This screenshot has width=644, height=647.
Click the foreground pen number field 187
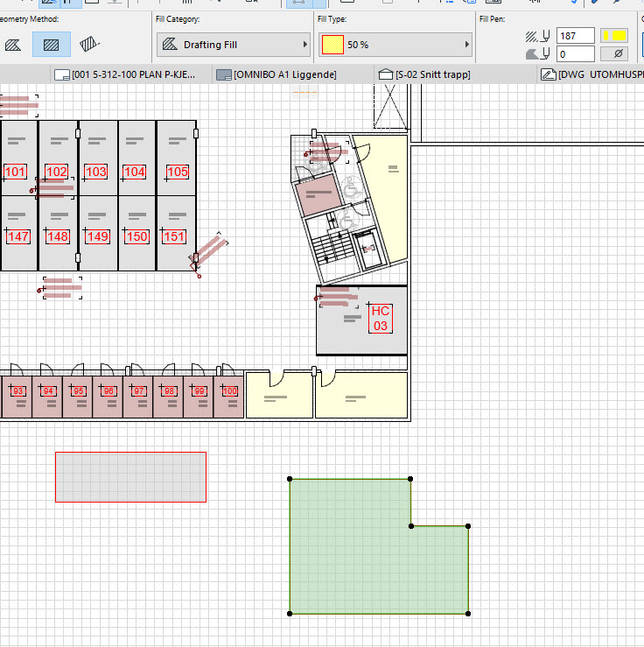575,36
